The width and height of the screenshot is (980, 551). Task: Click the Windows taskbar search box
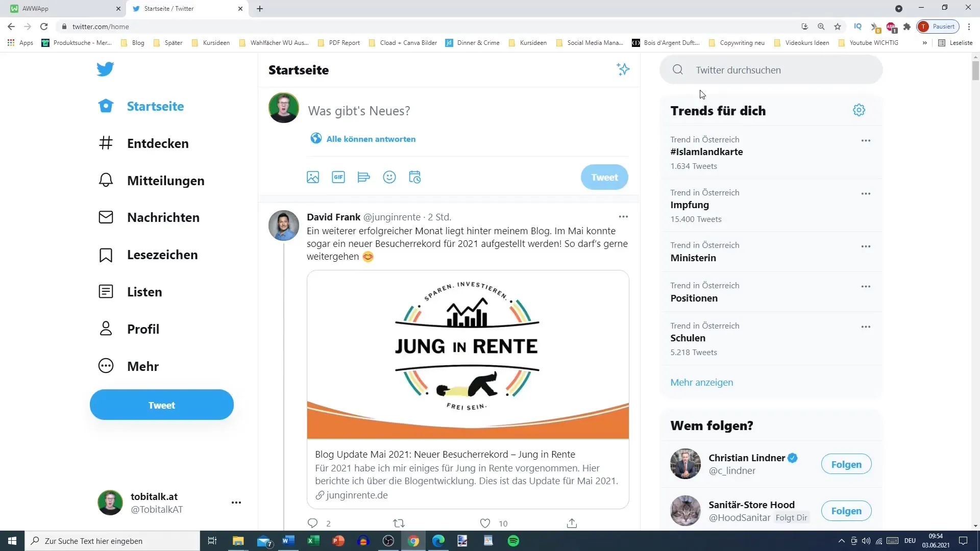112,541
